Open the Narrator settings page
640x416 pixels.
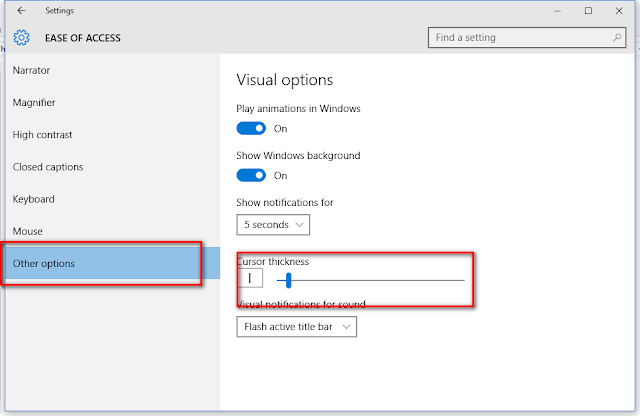(x=31, y=71)
